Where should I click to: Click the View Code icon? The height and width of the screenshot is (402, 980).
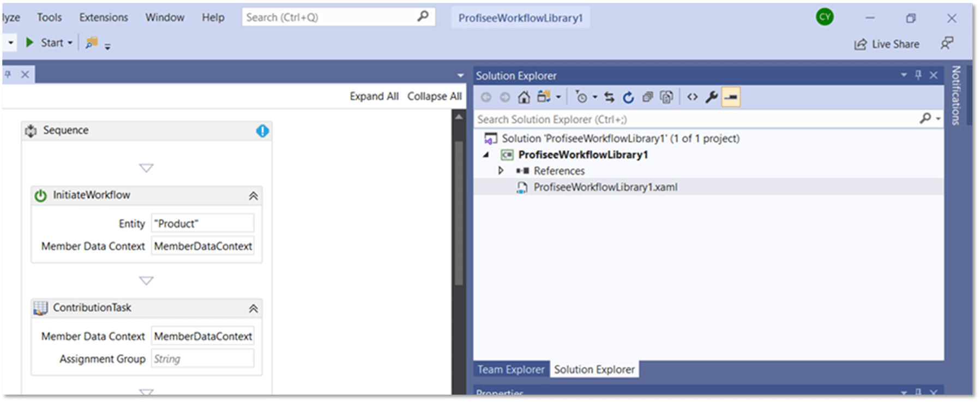click(x=692, y=97)
